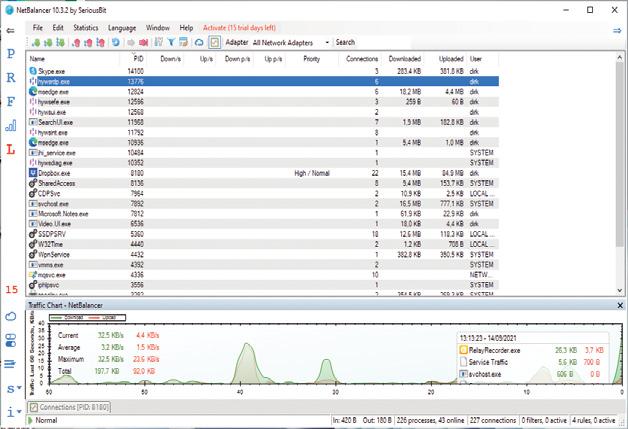Image resolution: width=628 pixels, height=429 pixels.
Task: Open the All Network Adapters dropdown
Action: pos(291,42)
